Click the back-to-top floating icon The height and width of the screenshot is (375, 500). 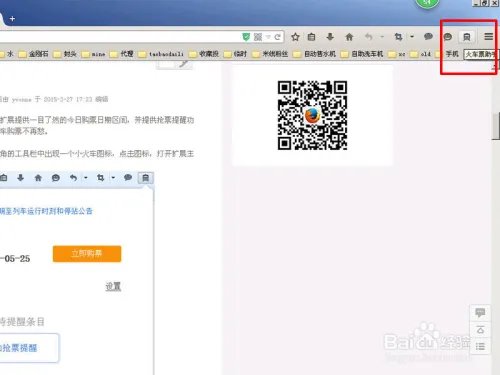(480, 330)
